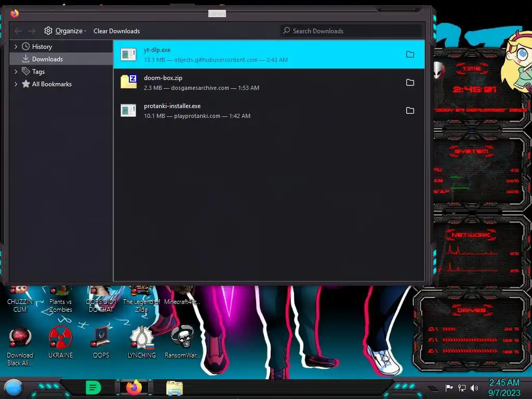The width and height of the screenshot is (532, 399).
Task: Click the doom-box.zip archive icon
Action: pos(129,82)
